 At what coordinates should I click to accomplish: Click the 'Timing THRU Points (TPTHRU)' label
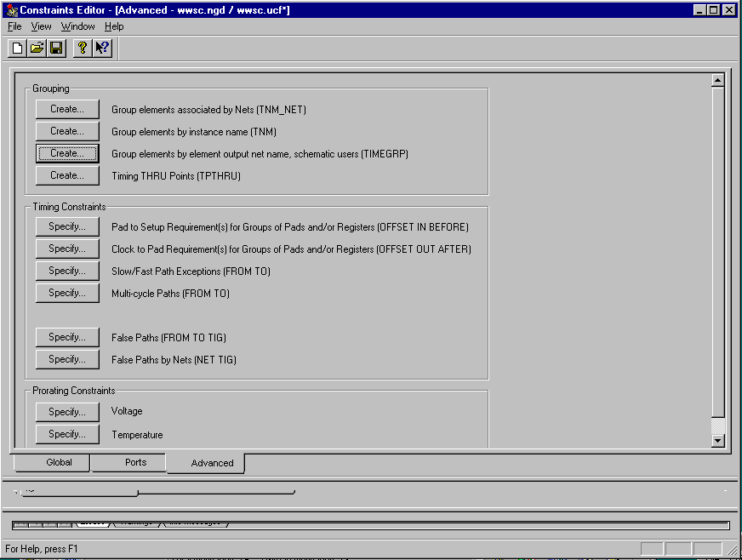coord(176,176)
